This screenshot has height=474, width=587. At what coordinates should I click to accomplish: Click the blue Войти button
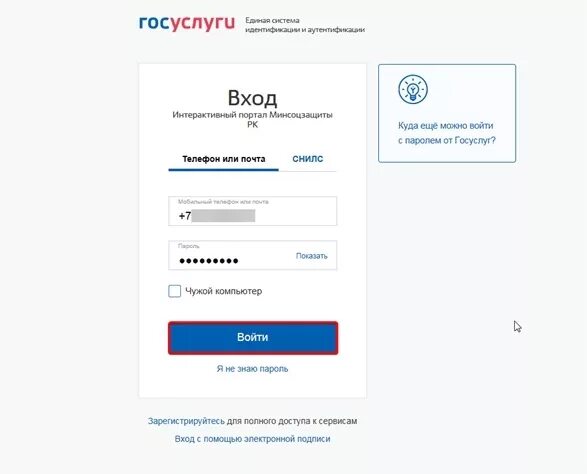tap(253, 338)
